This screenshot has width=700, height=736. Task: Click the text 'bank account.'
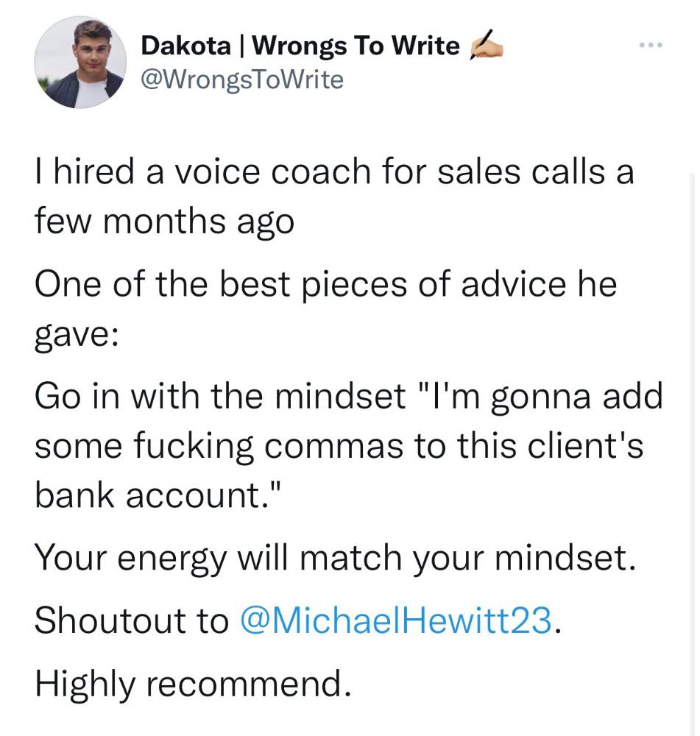click(159, 495)
